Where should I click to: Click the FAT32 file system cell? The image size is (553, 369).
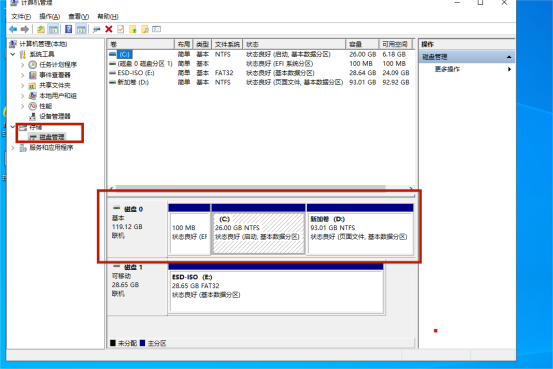tap(224, 73)
